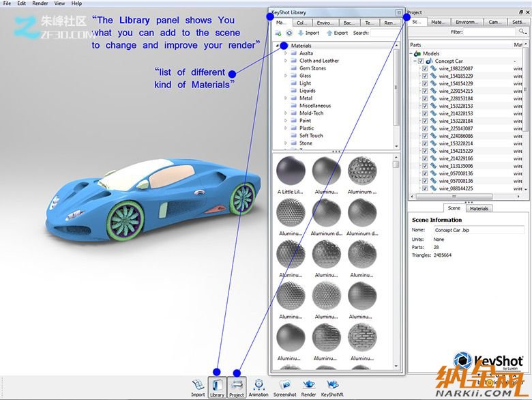Uncheck the Concept Car model checkbox
Viewport: 532px width, 400px height.
pos(419,61)
